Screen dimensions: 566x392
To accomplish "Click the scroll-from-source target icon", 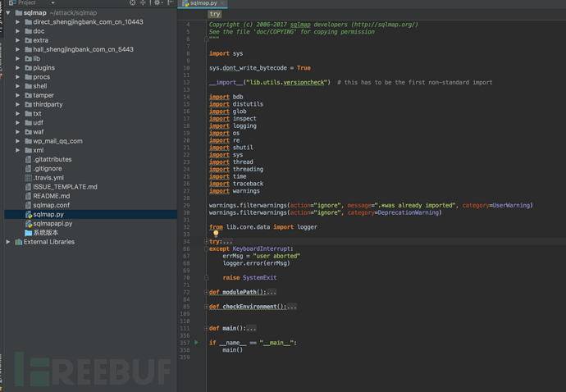I will pyautogui.click(x=132, y=2).
